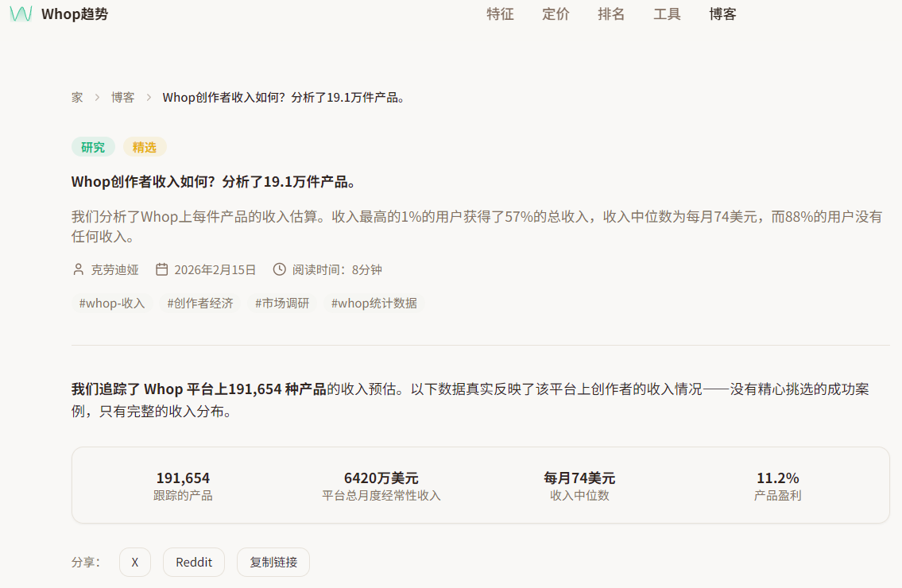Share the article on Reddit

click(194, 562)
